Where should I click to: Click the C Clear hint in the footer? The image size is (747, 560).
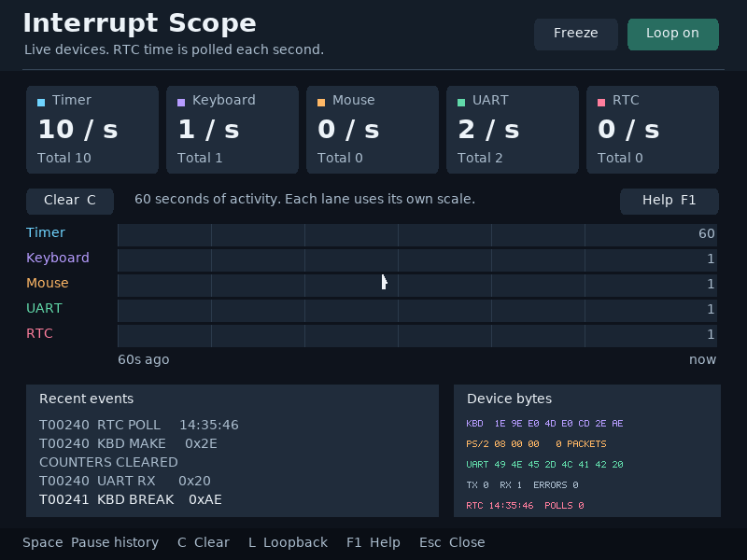(204, 543)
